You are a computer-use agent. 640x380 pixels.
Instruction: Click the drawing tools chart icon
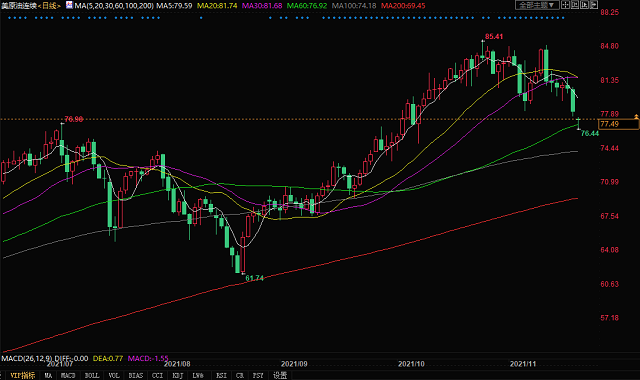[x=584, y=4]
